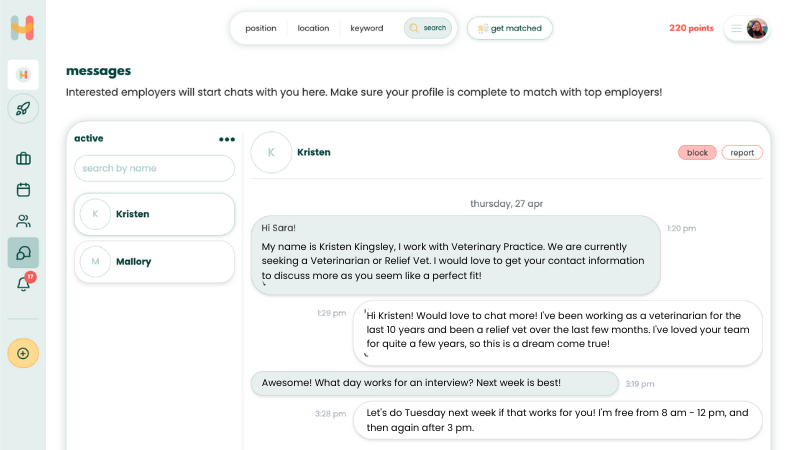The width and height of the screenshot is (800, 450).
Task: Open three-dots menu in active chats
Action: click(x=227, y=139)
